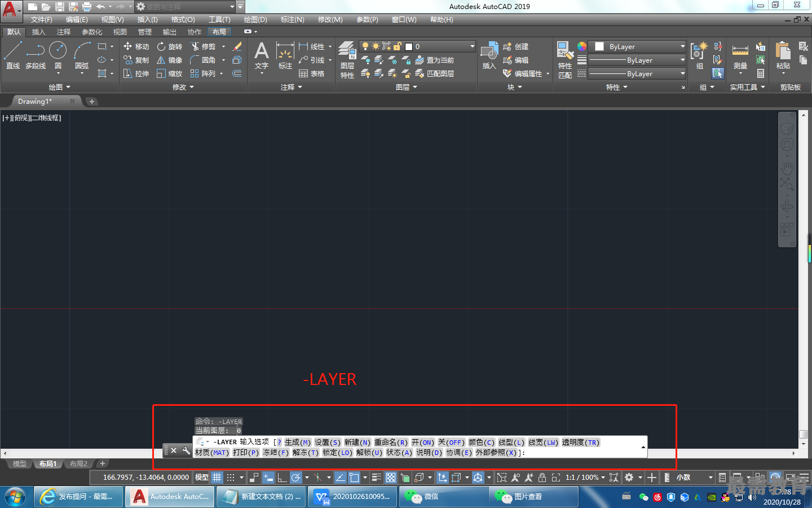This screenshot has height=508, width=812.
Task: Switch to the 插入 ribbon tab
Action: (38, 32)
